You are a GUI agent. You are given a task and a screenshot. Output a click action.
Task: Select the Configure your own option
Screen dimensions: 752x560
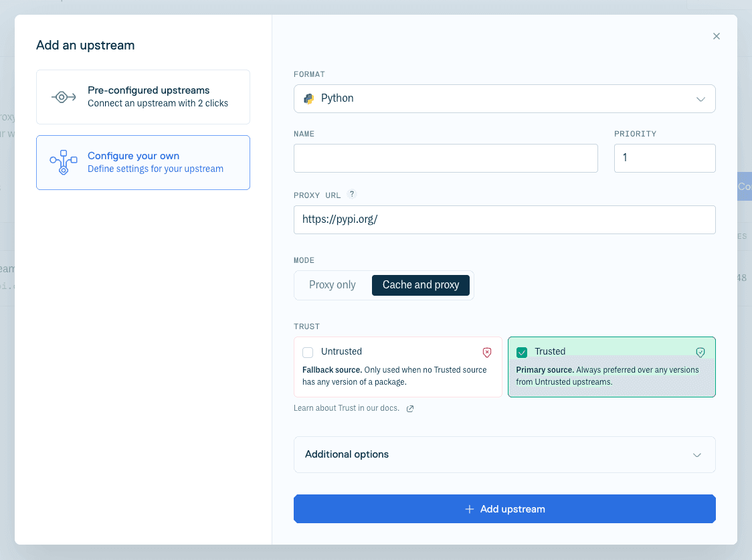(x=143, y=163)
